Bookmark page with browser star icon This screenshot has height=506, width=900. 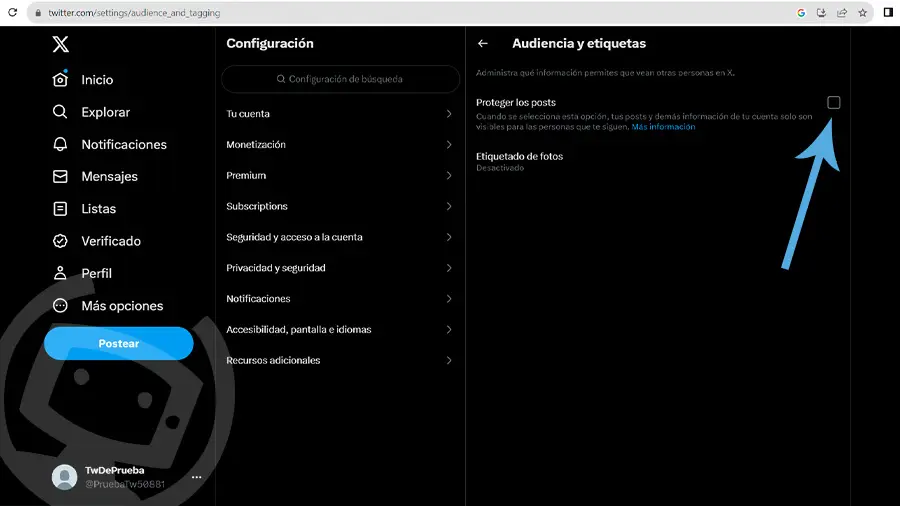862,13
